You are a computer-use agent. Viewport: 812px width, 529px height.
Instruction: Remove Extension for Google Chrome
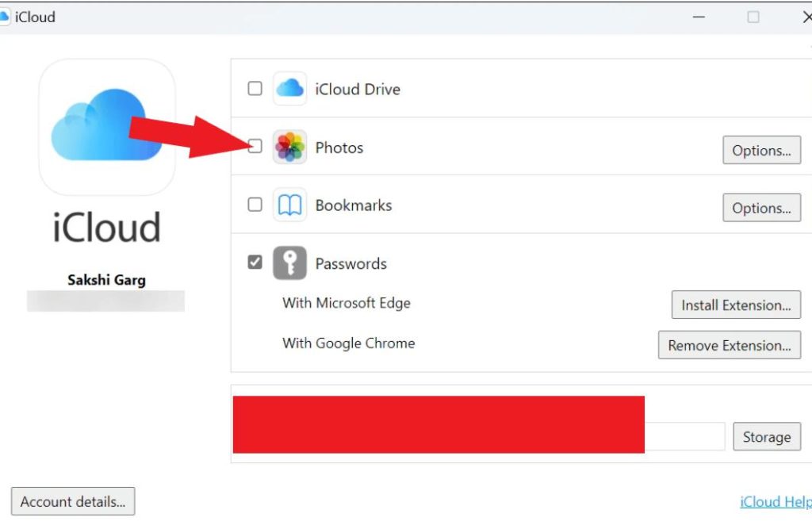(x=730, y=345)
